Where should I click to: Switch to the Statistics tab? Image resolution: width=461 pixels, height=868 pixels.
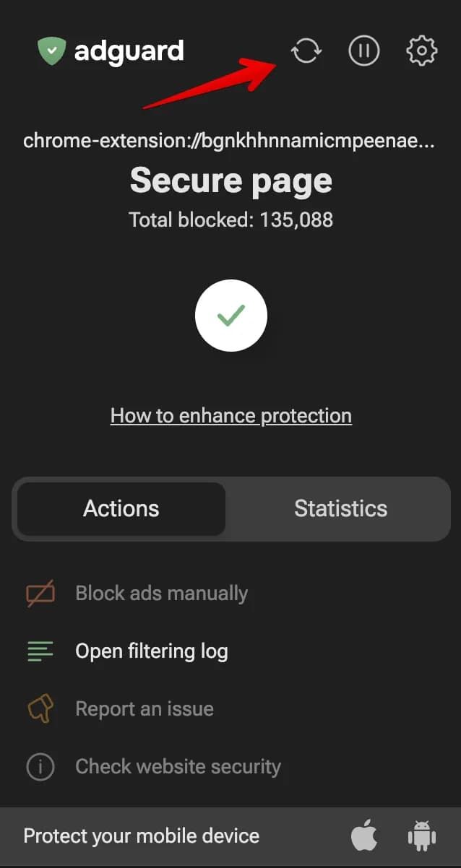340,508
